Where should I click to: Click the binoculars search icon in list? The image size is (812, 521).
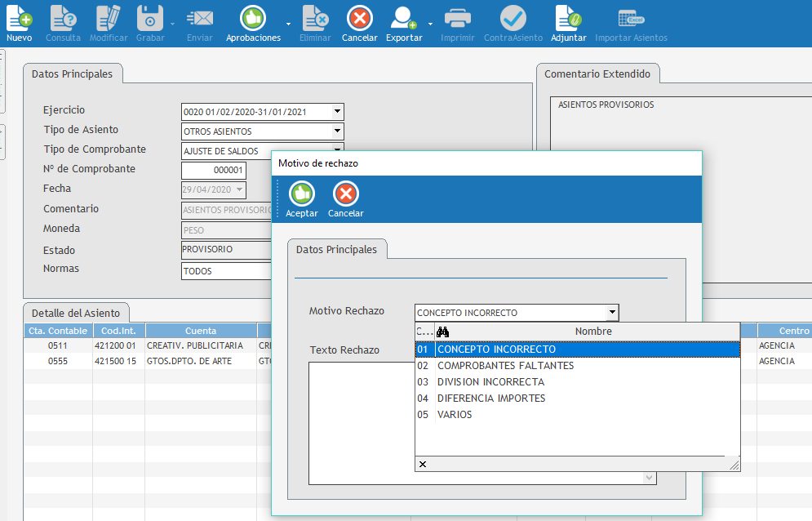(x=443, y=332)
